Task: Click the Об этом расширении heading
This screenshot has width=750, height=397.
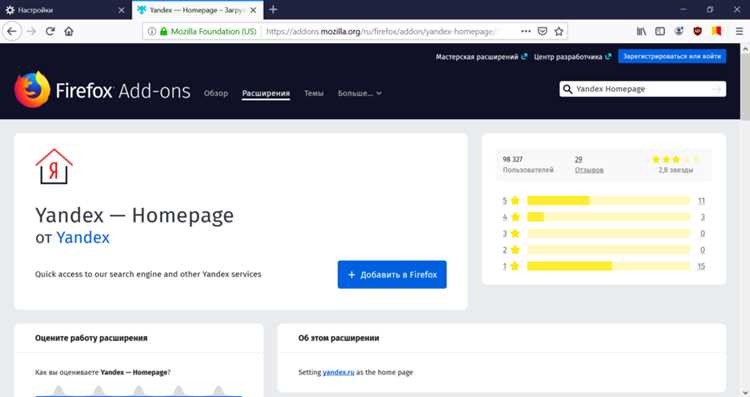Action: point(339,338)
